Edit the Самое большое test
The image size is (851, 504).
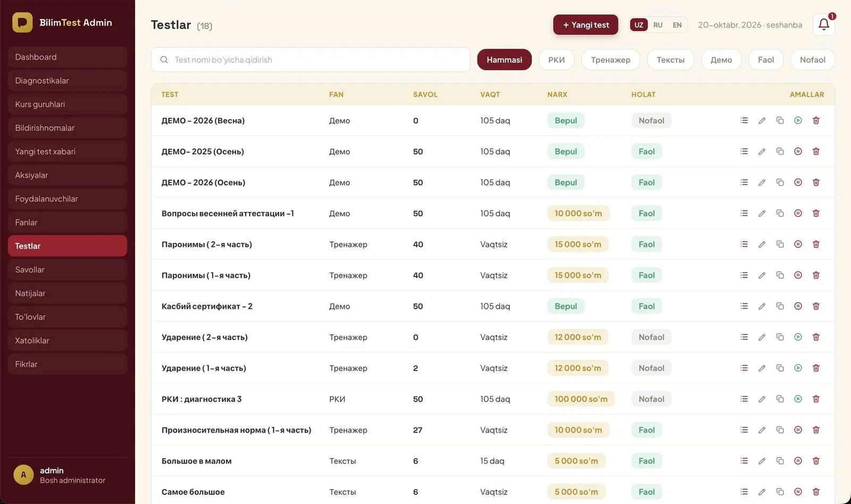click(762, 492)
